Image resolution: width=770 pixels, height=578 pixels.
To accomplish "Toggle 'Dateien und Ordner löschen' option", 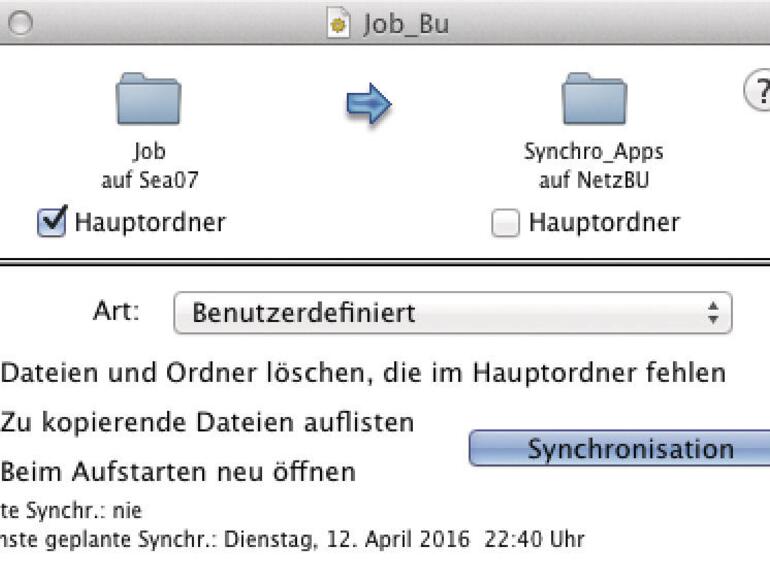I will pyautogui.click(x=364, y=373).
